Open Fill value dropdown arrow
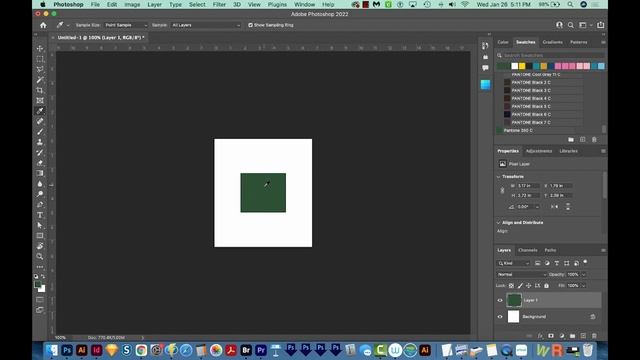This screenshot has width=640, height=360. tap(584, 286)
